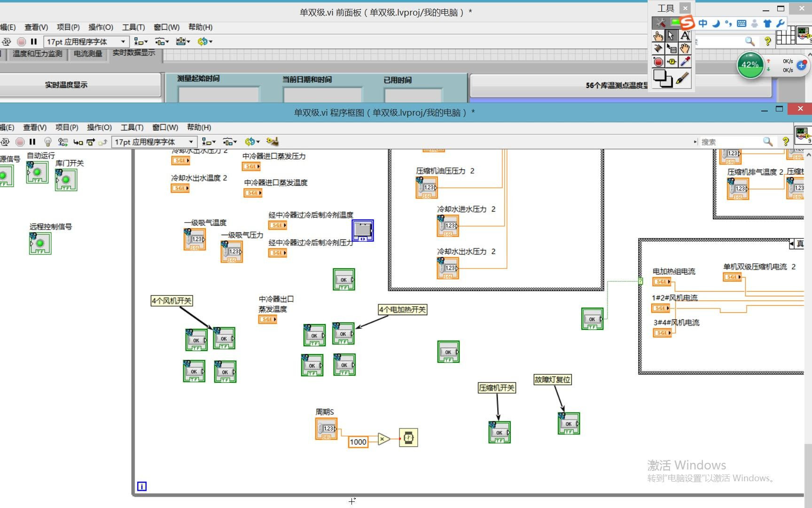Open Align Objects dropdown in block diagram
Image resolution: width=812 pixels, height=508 pixels.
209,142
